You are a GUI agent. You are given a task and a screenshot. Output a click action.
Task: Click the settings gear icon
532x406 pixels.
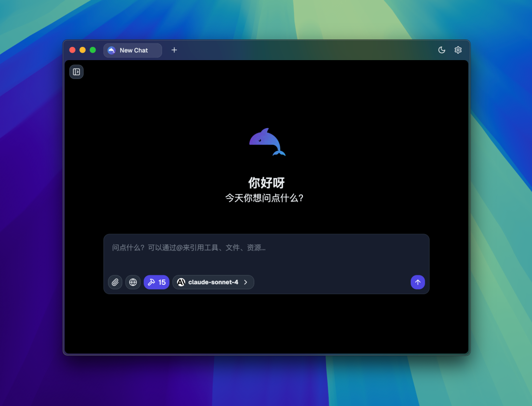coord(458,50)
